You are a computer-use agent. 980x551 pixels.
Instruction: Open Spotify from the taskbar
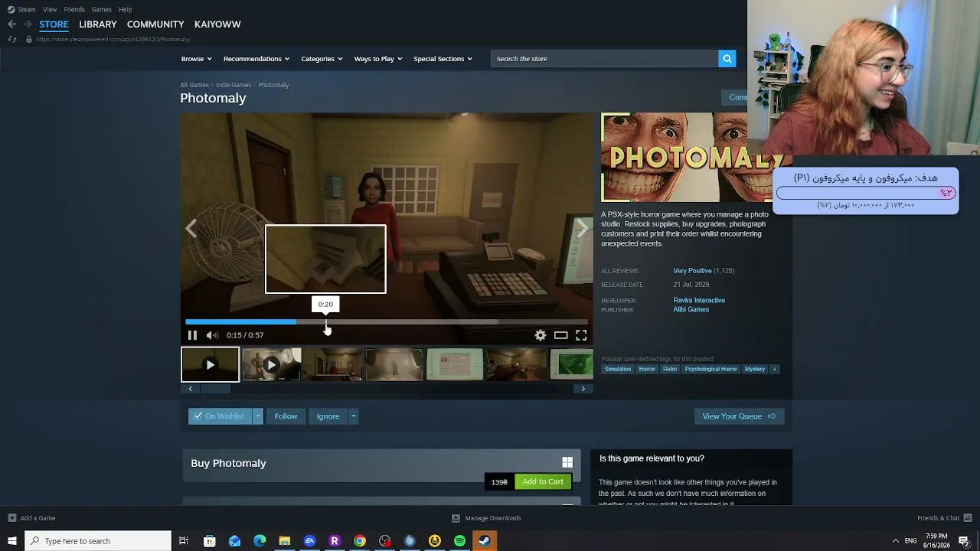click(459, 541)
